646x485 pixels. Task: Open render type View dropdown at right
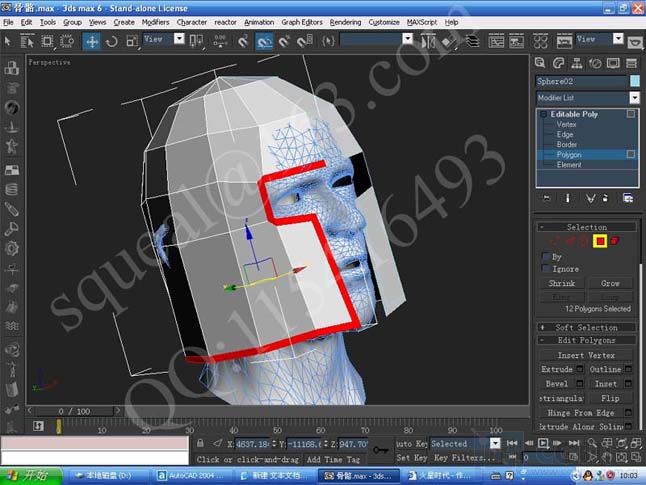point(618,39)
